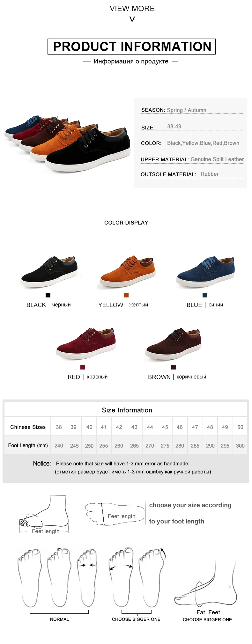Select the blue color swatch square
This screenshot has width=252, height=644.
205,295
